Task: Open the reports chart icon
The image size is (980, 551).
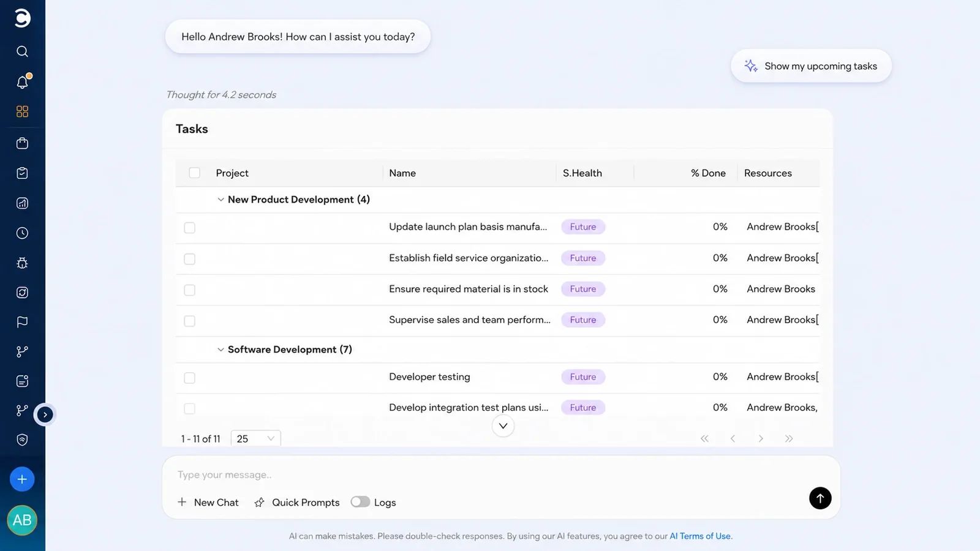Action: (x=22, y=203)
